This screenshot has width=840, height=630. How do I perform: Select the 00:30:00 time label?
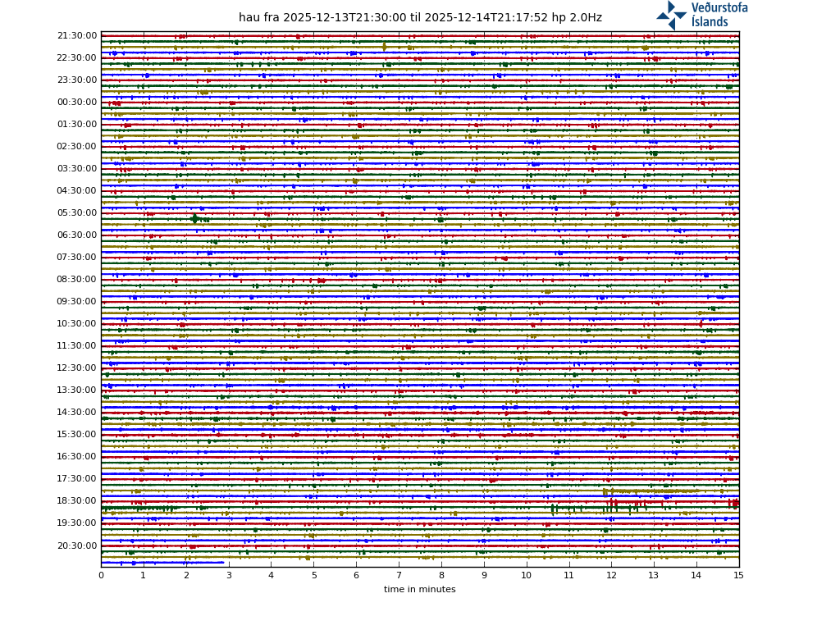coord(77,103)
